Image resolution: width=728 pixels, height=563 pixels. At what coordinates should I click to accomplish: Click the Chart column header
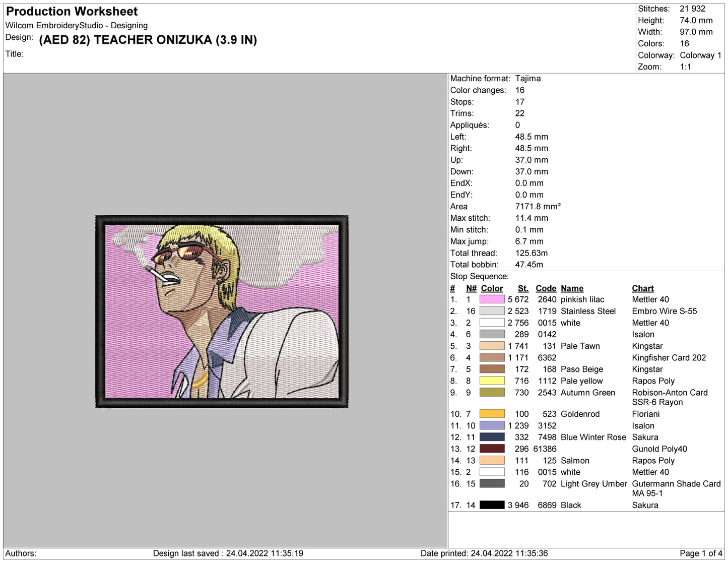tap(643, 288)
